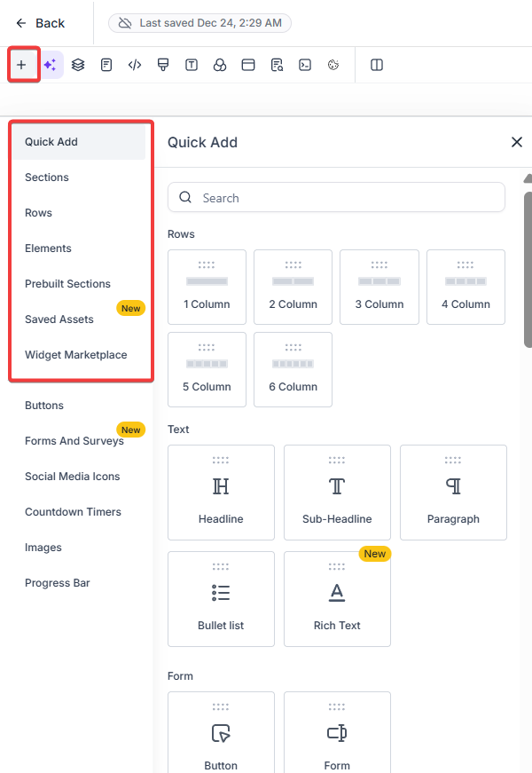Choose the 6 Column row layout
Screen dimensions: 532x773
click(293, 369)
